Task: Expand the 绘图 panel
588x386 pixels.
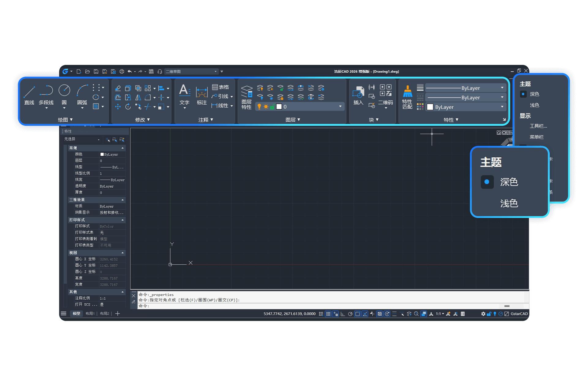Action: [x=65, y=120]
